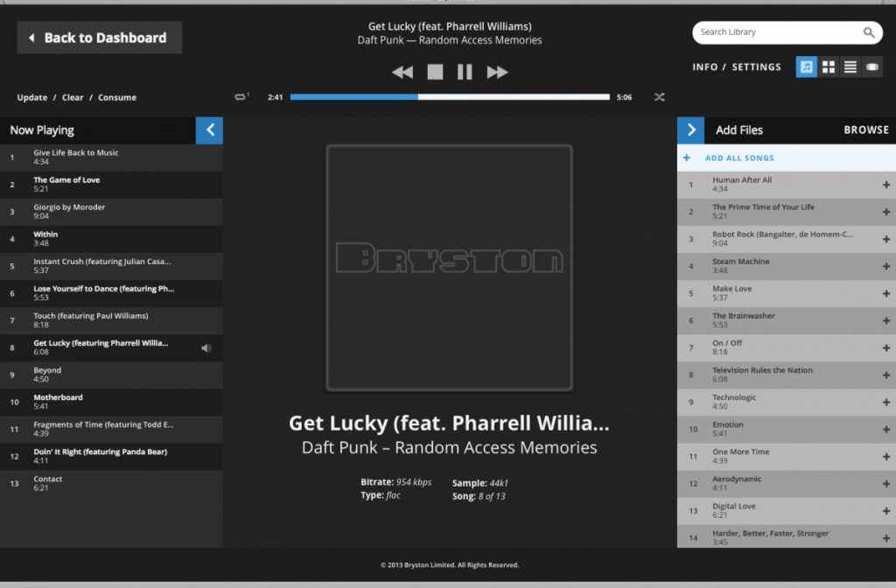Collapse the Now Playing panel
This screenshot has width=896, height=588.
click(x=209, y=130)
